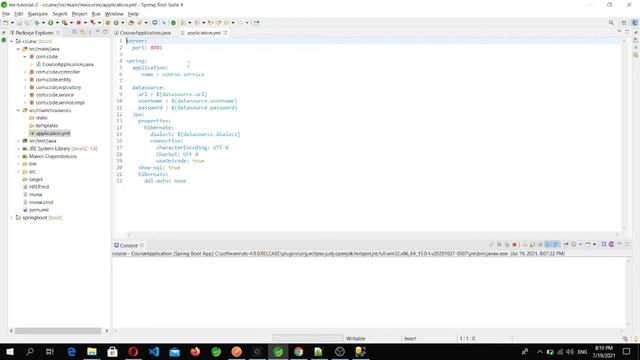Click the Writable status bar entry
This screenshot has width=640, height=360.
[x=356, y=338]
